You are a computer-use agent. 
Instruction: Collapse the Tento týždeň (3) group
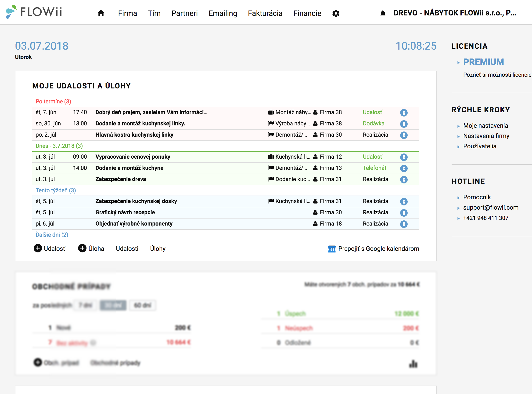(56, 190)
